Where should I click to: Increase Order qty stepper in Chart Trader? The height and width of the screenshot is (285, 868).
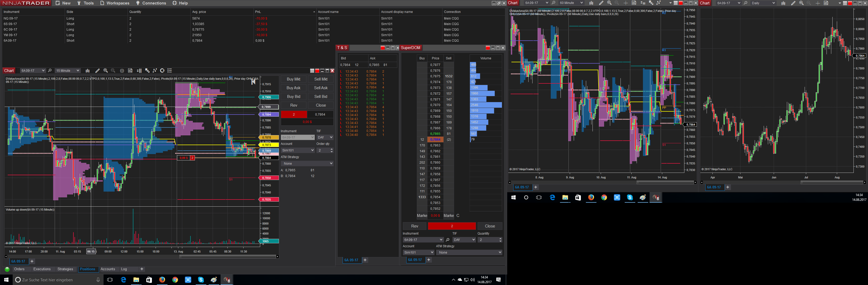point(332,149)
